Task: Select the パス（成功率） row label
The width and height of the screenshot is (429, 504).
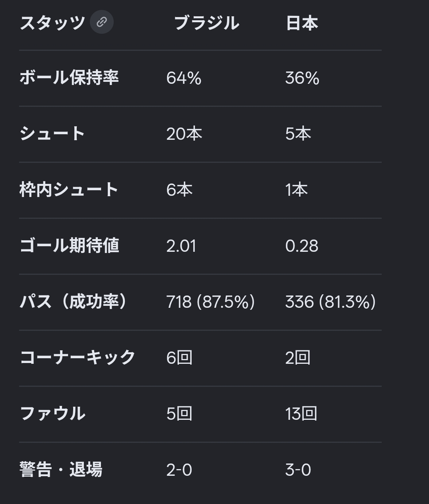Action: [74, 301]
